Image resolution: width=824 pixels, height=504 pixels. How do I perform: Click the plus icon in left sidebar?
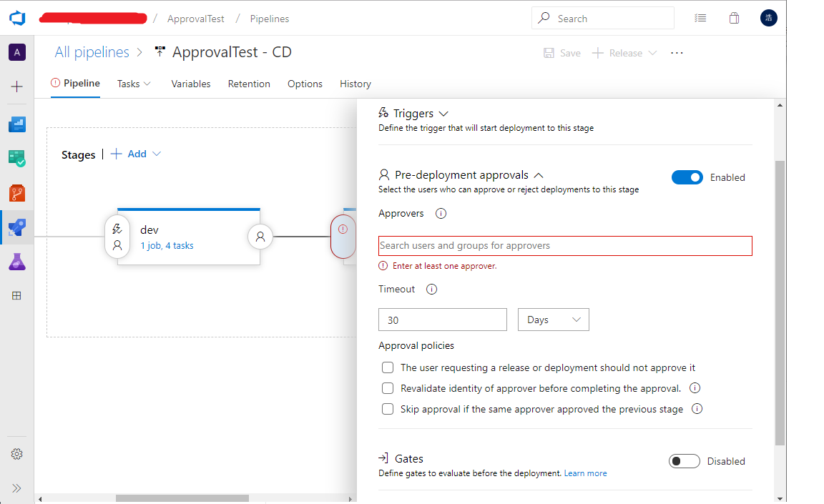click(17, 87)
